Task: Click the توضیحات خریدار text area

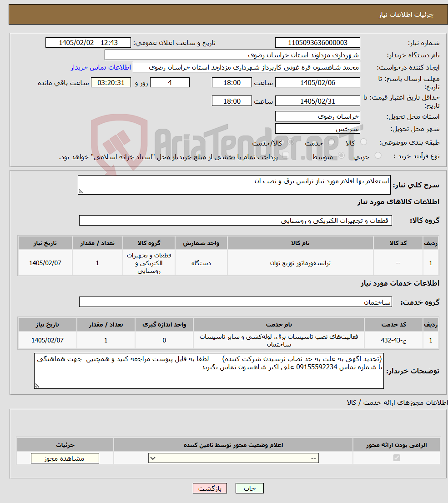Action: [209, 371]
